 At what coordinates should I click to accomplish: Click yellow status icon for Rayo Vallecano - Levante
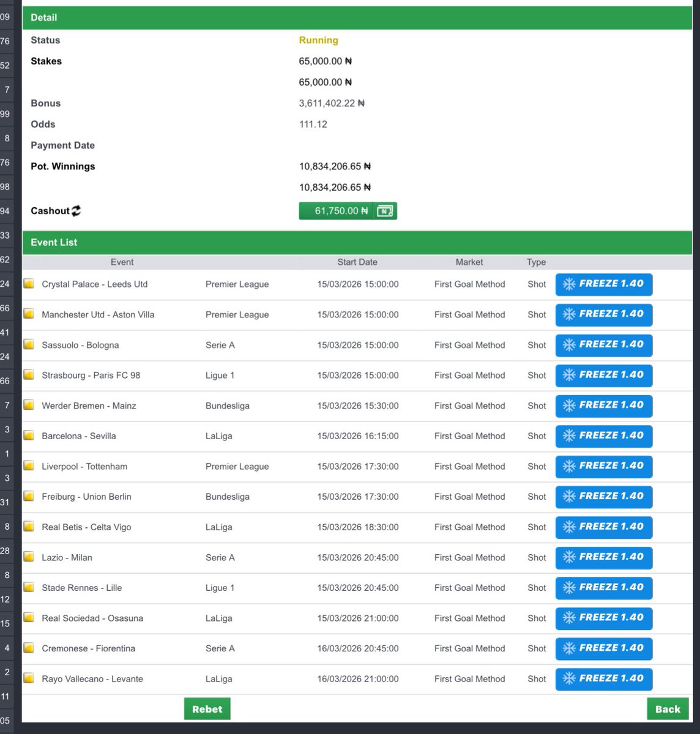(x=29, y=678)
